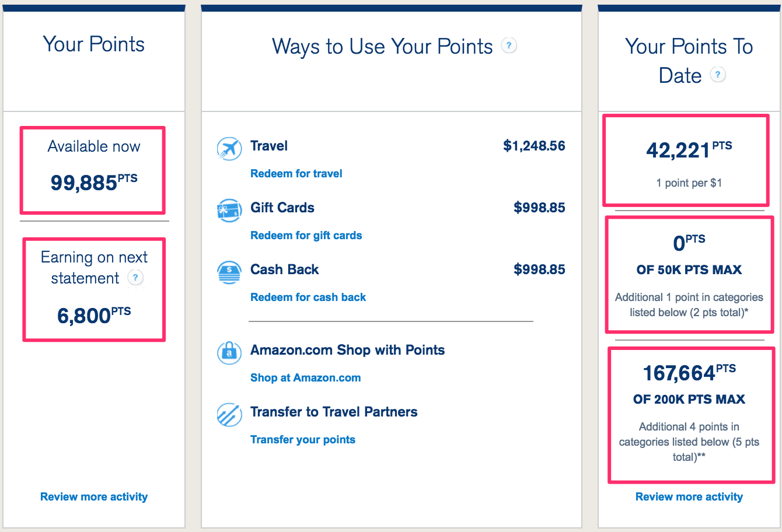The height and width of the screenshot is (532, 782).
Task: Click the Gift Cards icon
Action: [229, 211]
